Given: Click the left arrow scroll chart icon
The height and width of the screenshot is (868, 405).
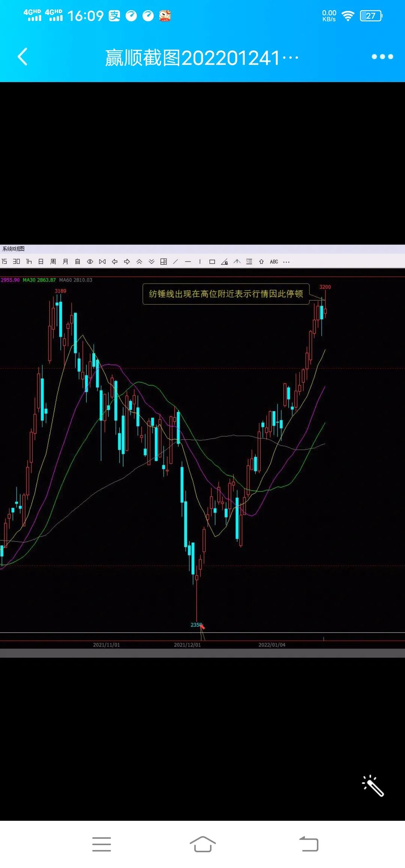Looking at the screenshot, I should pos(115,262).
